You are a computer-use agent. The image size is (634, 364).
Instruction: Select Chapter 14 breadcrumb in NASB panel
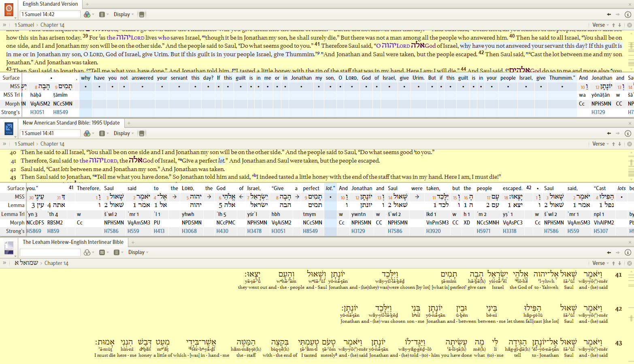tap(52, 144)
